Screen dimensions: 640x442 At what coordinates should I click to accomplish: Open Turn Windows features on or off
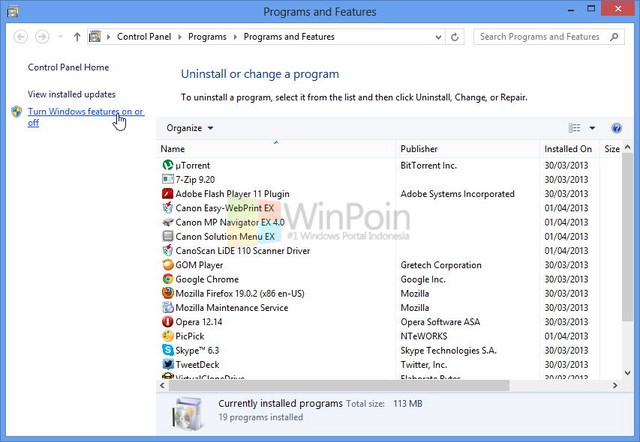(85, 117)
